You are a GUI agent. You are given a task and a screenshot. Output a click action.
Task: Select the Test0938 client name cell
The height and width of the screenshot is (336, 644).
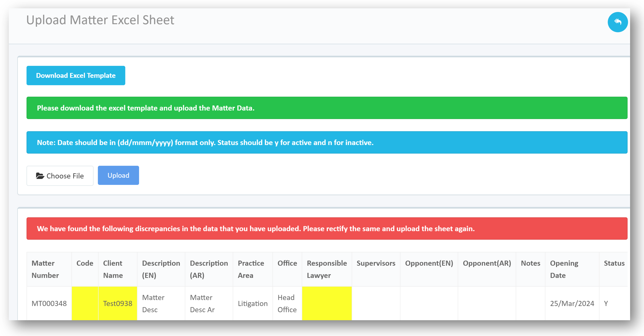[118, 303]
